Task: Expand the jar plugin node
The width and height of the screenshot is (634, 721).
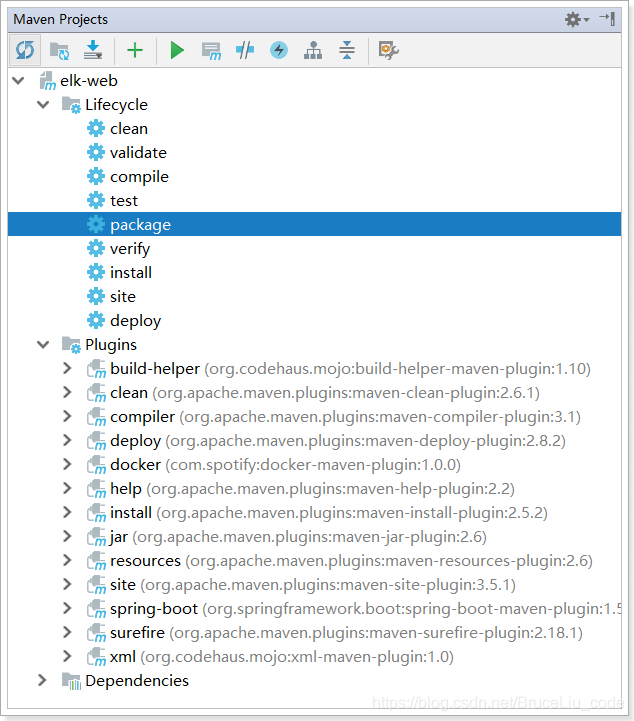Action: tap(67, 536)
